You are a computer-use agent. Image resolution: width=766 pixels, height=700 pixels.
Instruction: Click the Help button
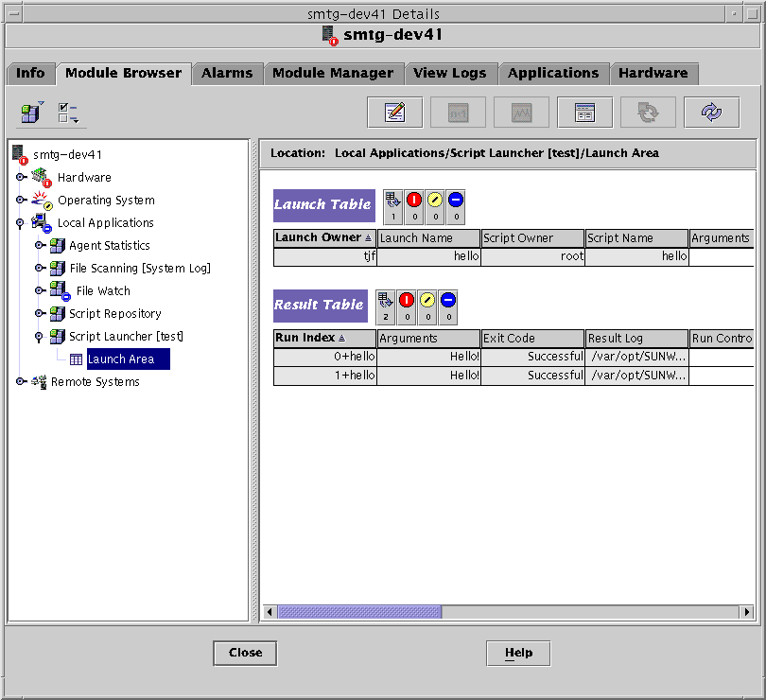(x=518, y=653)
